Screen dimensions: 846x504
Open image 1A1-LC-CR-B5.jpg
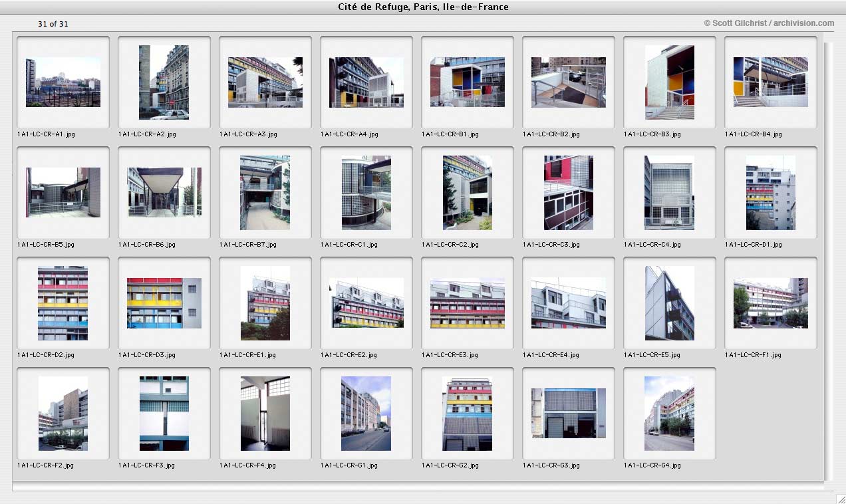(63, 193)
